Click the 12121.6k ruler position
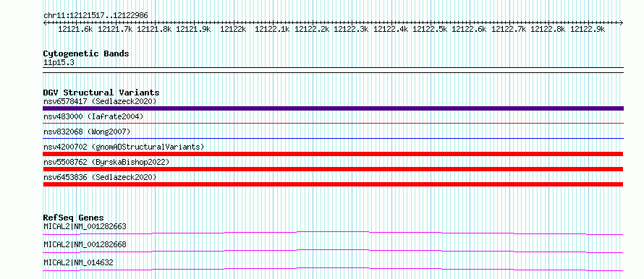The height and width of the screenshot is (279, 644). (x=75, y=29)
